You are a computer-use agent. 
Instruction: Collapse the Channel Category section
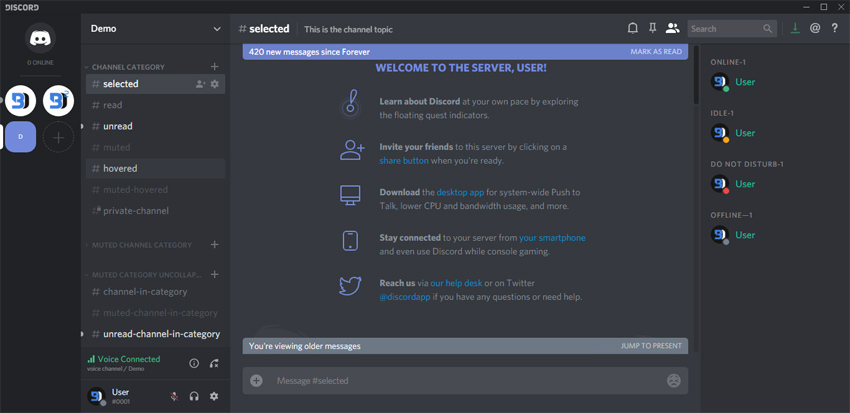click(x=128, y=67)
